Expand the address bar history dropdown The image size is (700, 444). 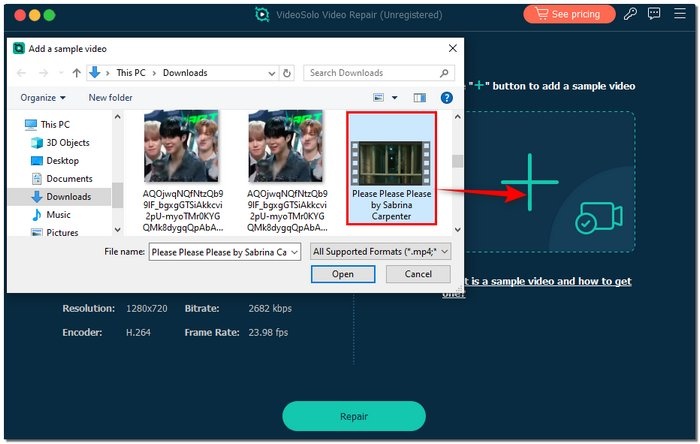[x=271, y=73]
